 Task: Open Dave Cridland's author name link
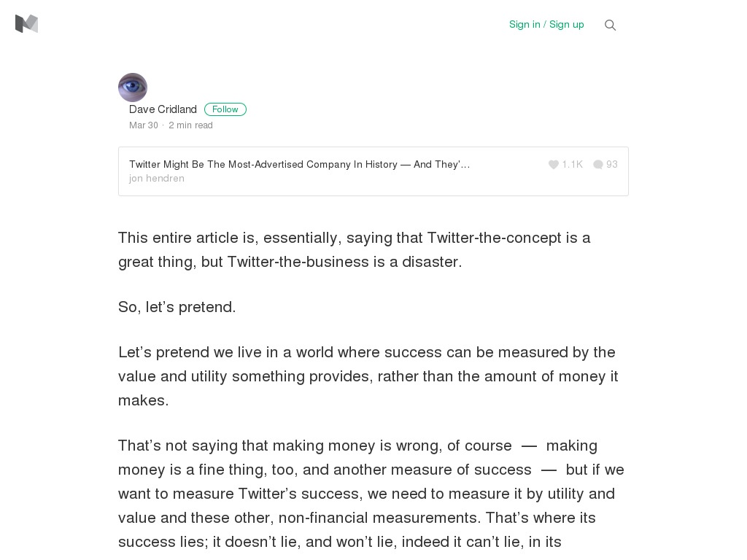click(x=163, y=109)
